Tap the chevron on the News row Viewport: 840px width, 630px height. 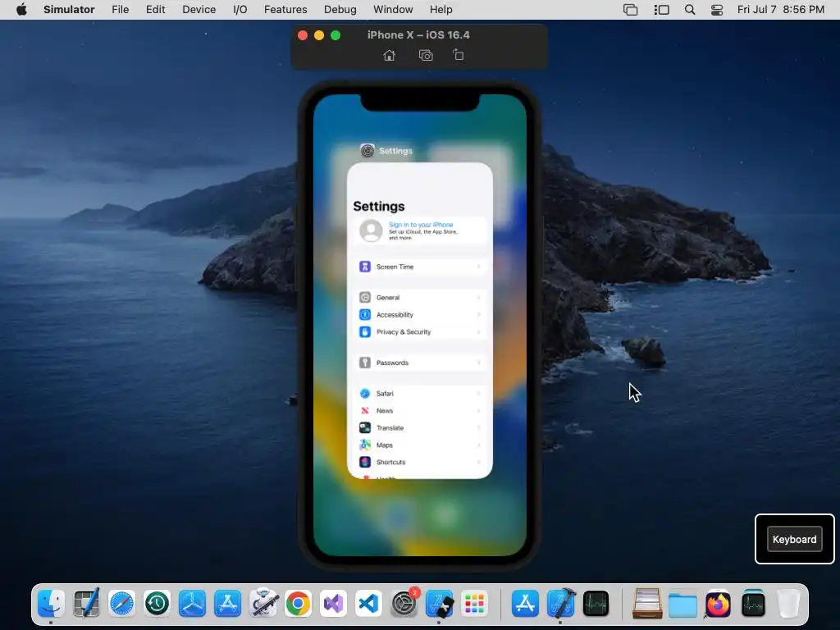click(x=478, y=411)
